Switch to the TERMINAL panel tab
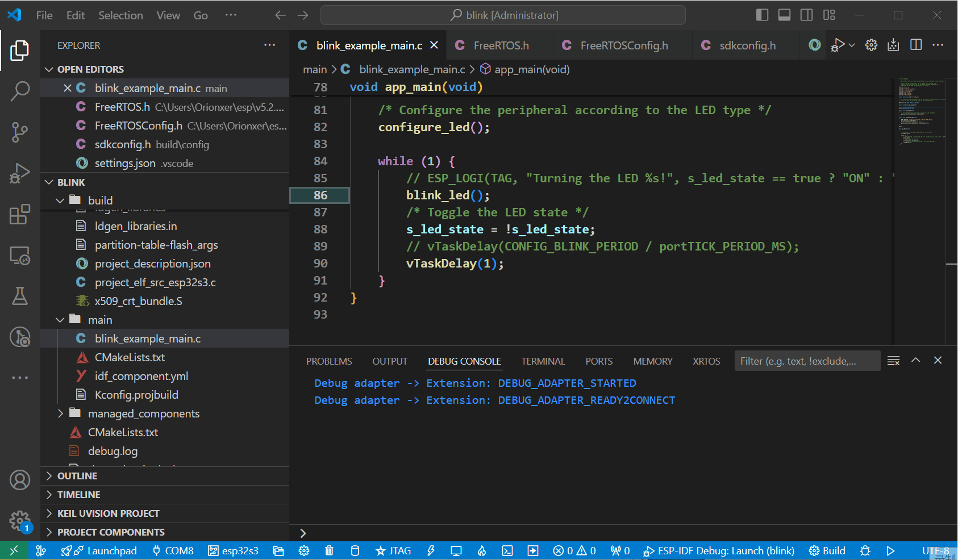Image resolution: width=958 pixels, height=560 pixels. click(543, 361)
